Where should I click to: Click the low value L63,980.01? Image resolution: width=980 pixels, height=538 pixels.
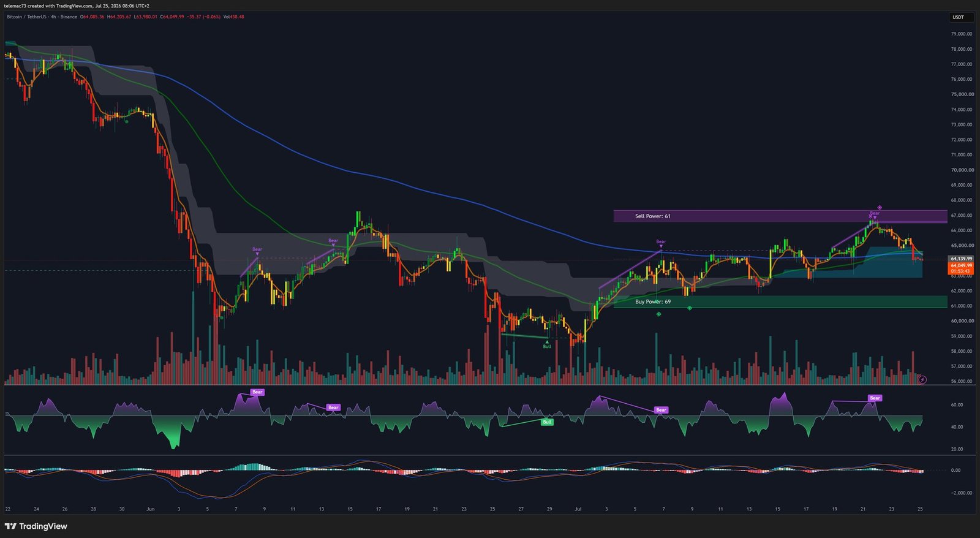click(x=145, y=17)
